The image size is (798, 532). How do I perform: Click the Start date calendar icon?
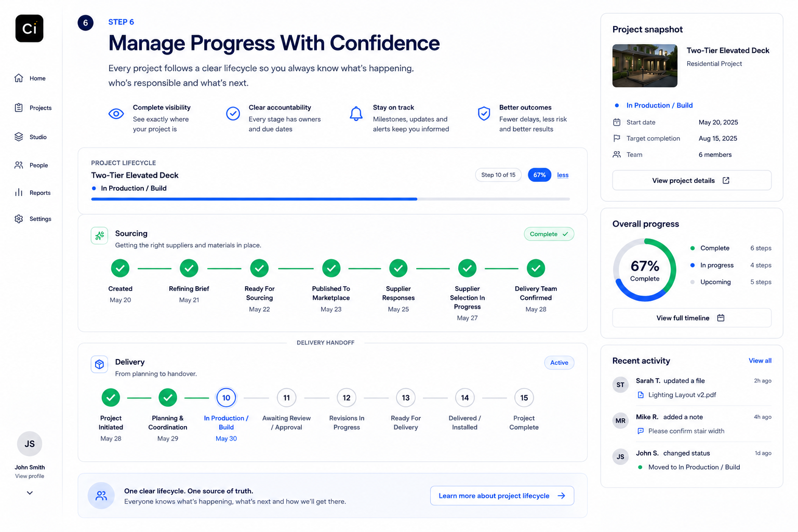click(x=617, y=122)
